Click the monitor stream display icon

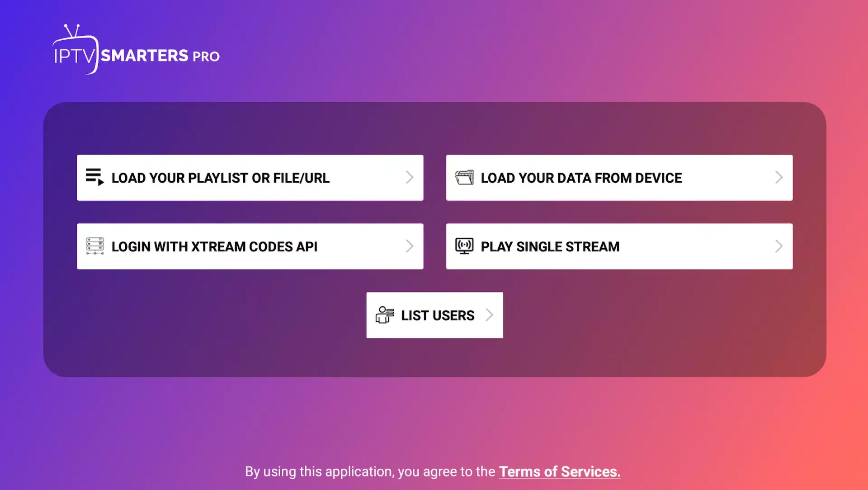point(464,246)
